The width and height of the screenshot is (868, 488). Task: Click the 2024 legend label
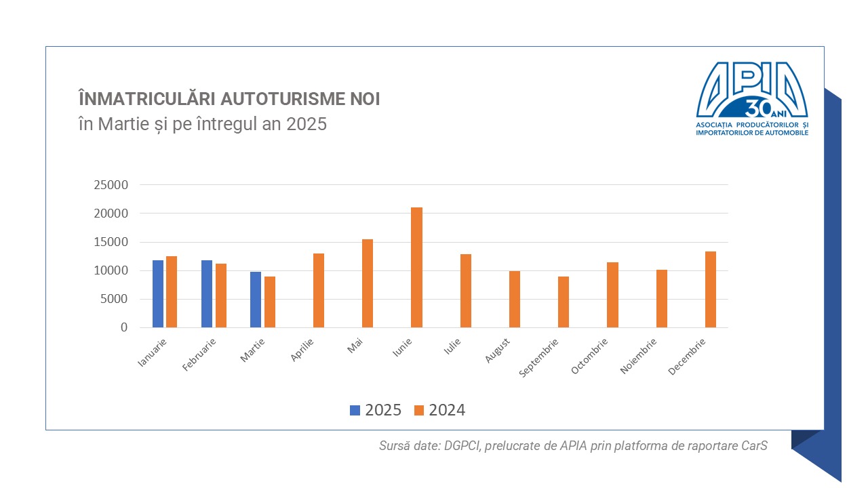[x=448, y=410]
